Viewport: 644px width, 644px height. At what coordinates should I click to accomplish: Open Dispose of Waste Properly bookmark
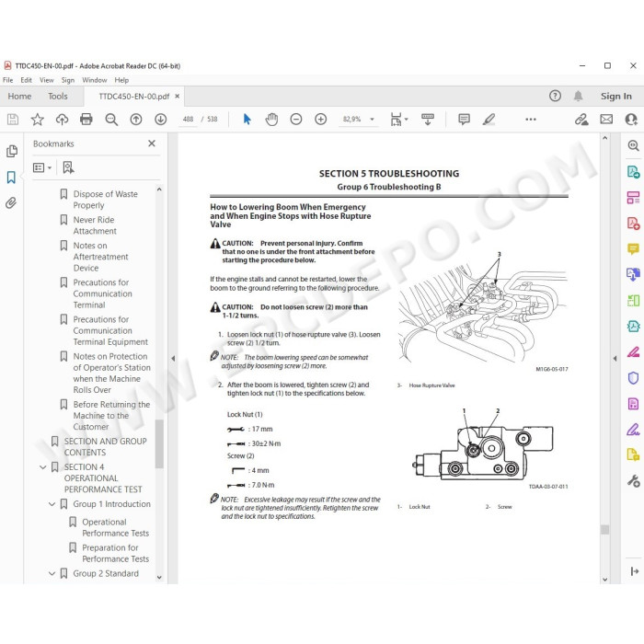(x=105, y=200)
